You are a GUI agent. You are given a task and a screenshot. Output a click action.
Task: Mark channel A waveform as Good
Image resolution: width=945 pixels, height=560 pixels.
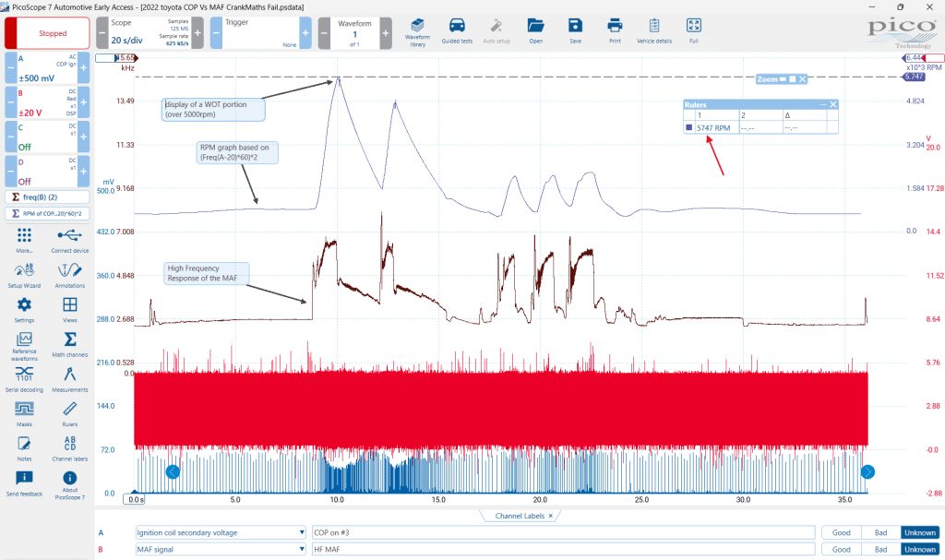(842, 533)
